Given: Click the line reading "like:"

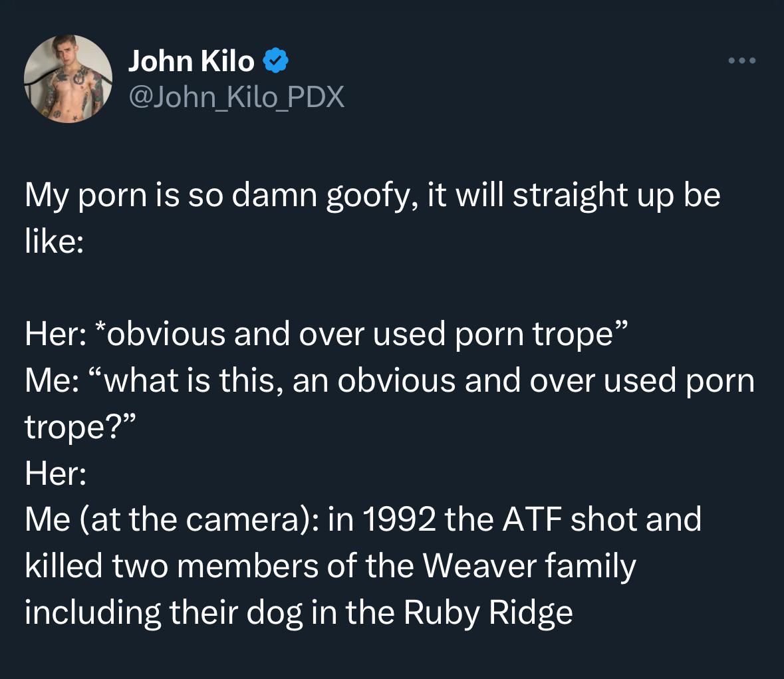Looking at the screenshot, I should click(x=54, y=241).
